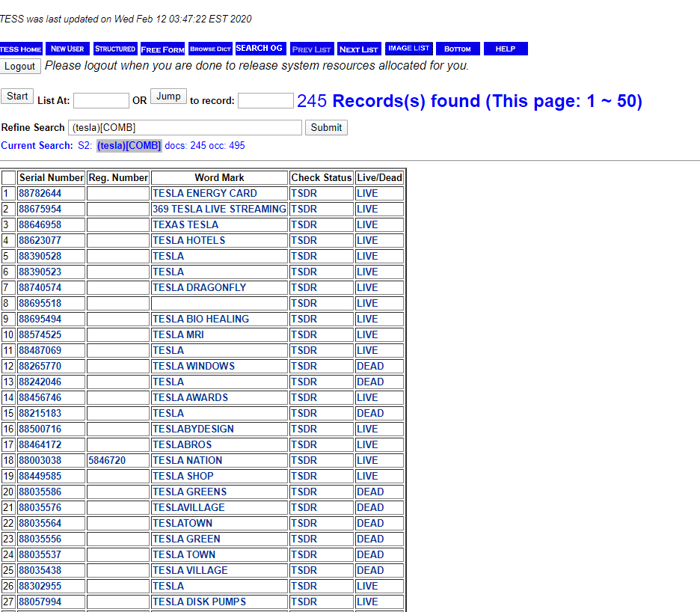This screenshot has width=700, height=612.
Task: Go to Prev List
Action: (312, 49)
